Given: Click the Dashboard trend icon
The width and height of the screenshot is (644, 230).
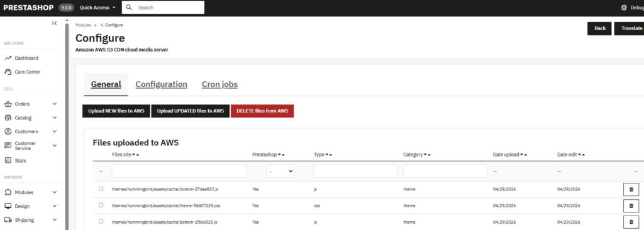Looking at the screenshot, I should [x=8, y=58].
